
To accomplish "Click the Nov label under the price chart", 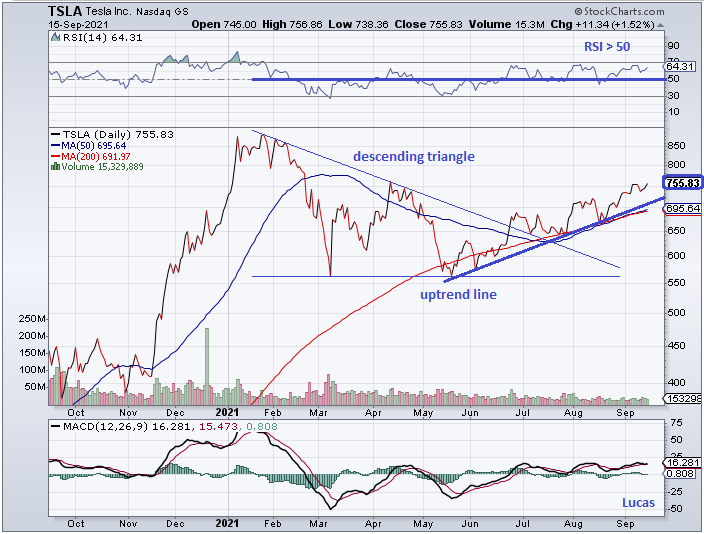I will [128, 413].
